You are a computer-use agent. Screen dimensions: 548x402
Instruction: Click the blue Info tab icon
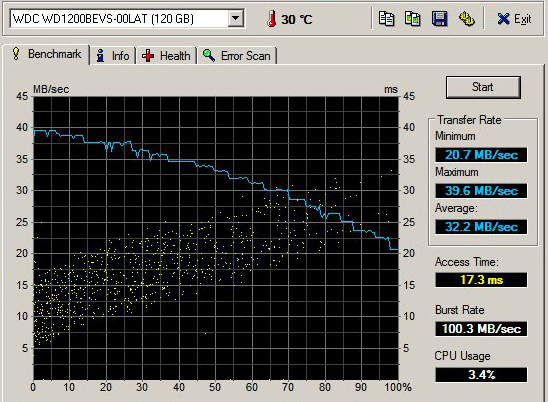100,56
